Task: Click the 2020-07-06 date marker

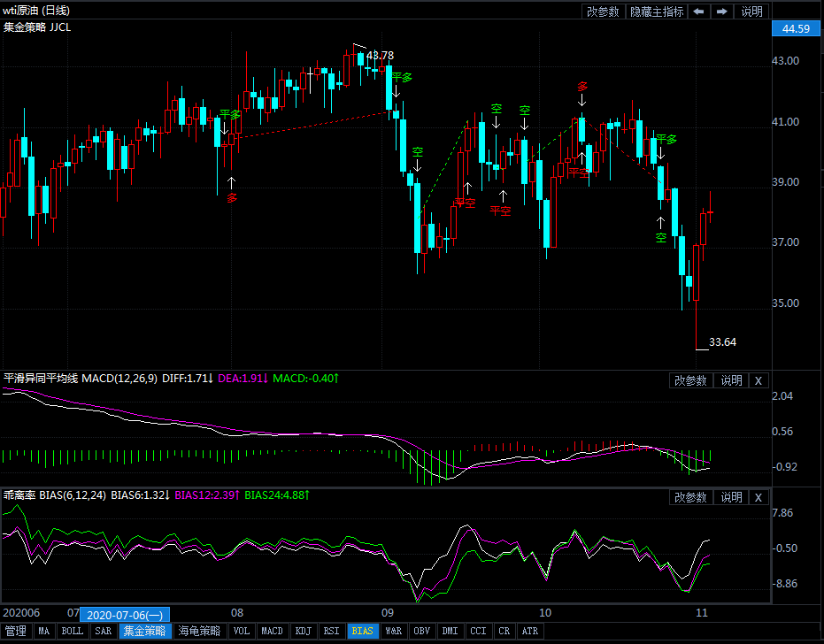Action: coord(124,614)
